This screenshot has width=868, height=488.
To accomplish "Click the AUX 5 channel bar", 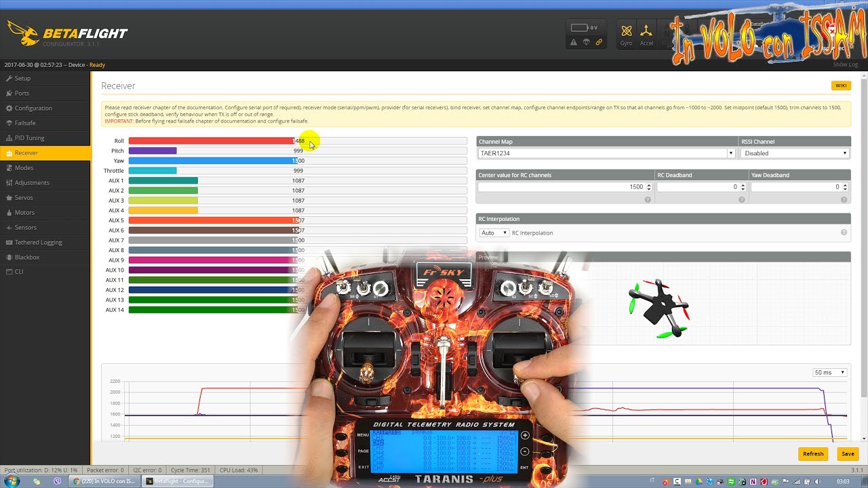I will (x=298, y=220).
